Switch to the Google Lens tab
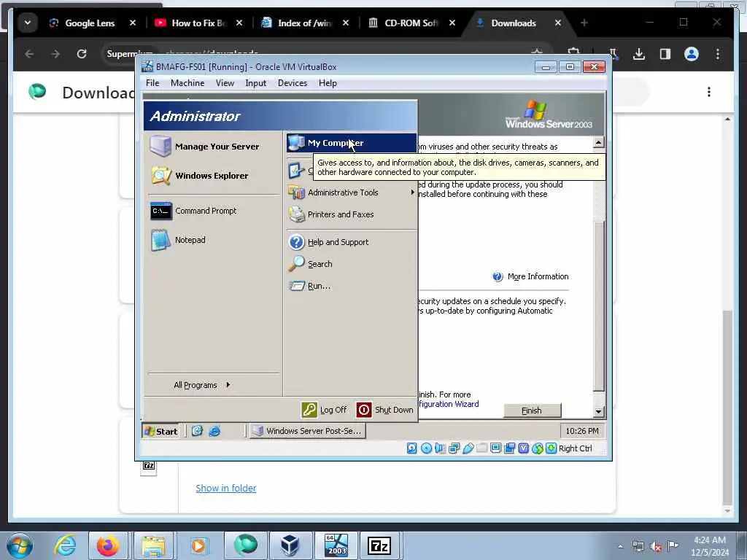This screenshot has height=560, width=747. point(90,23)
